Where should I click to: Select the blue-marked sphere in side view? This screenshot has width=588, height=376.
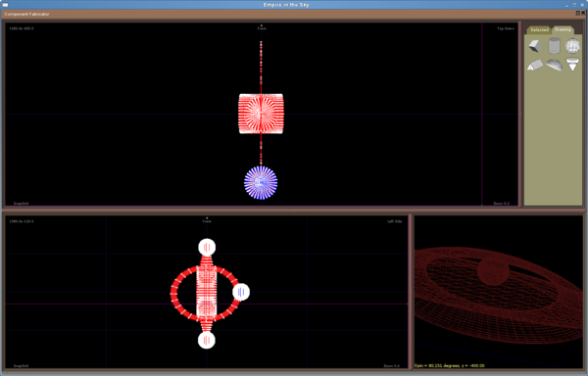[241, 292]
